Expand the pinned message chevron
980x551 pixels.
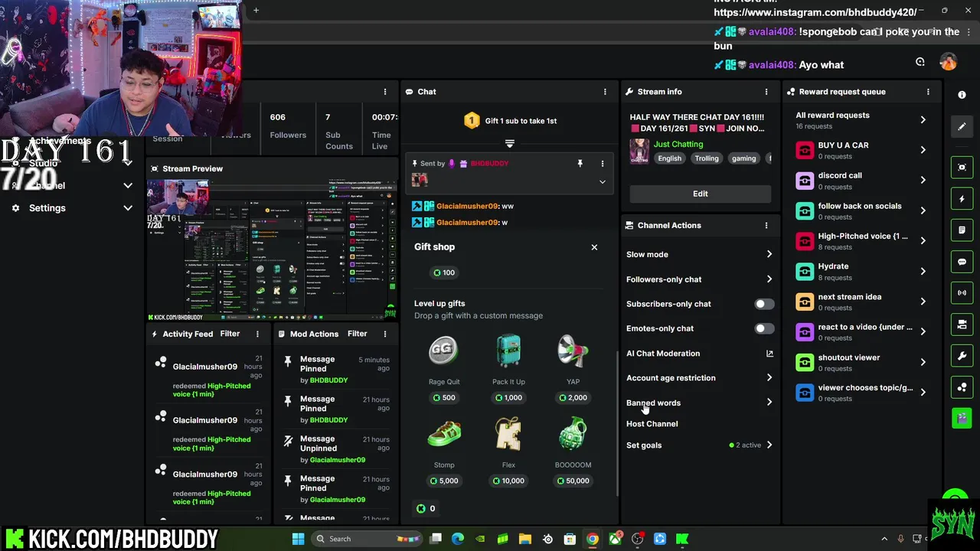602,182
